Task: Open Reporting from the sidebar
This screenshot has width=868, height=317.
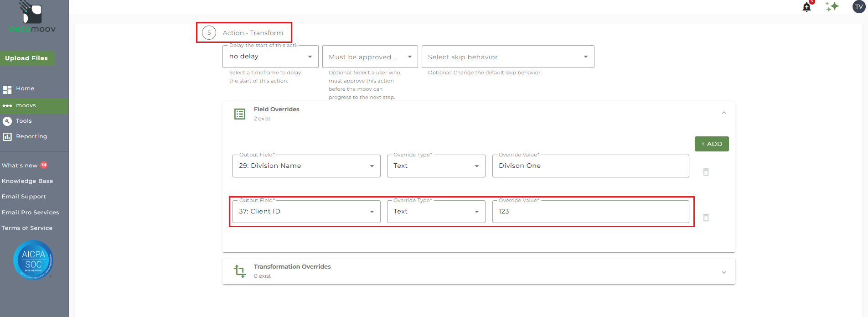Action: [x=31, y=136]
